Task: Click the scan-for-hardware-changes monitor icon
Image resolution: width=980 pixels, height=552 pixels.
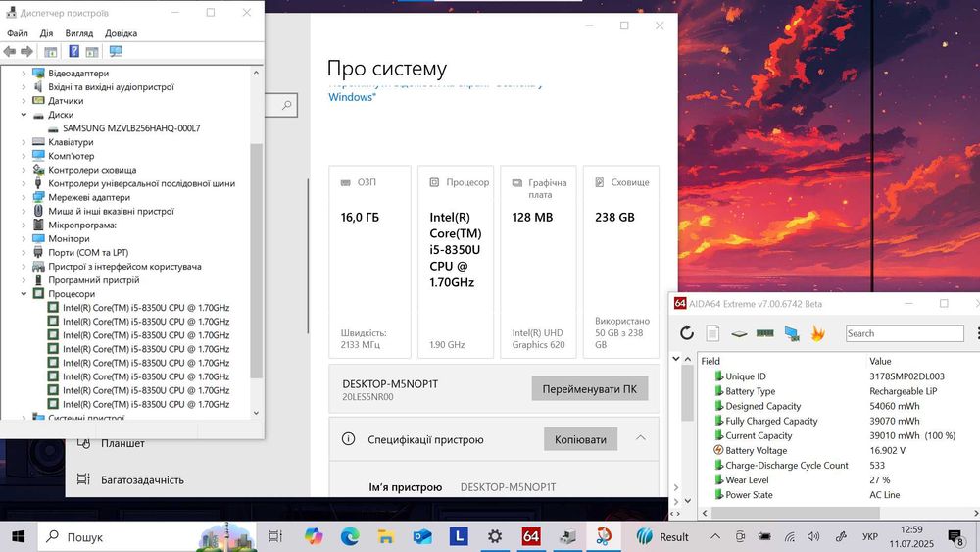Action: click(116, 51)
